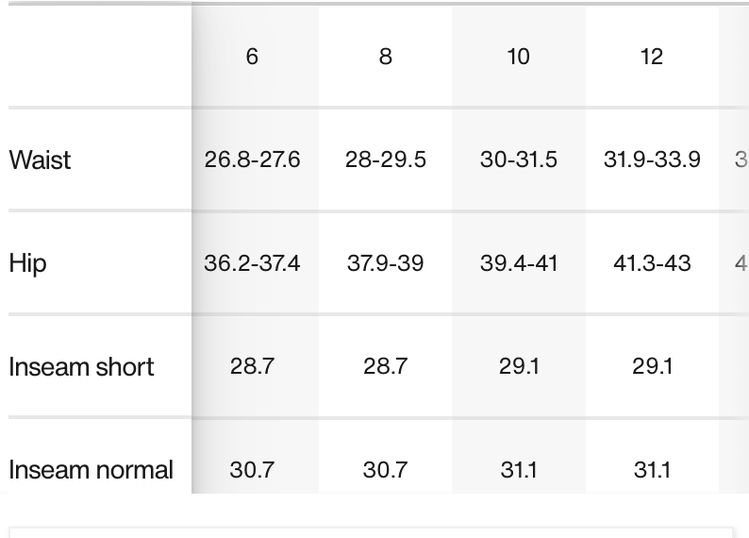Click waist value 28-29.5
The height and width of the screenshot is (538, 749).
385,160
